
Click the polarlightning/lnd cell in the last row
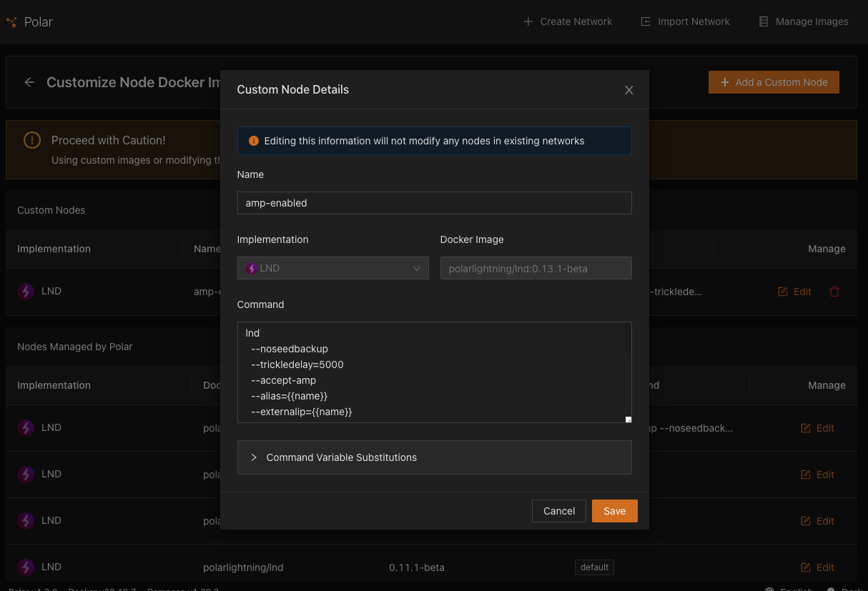[x=244, y=567]
